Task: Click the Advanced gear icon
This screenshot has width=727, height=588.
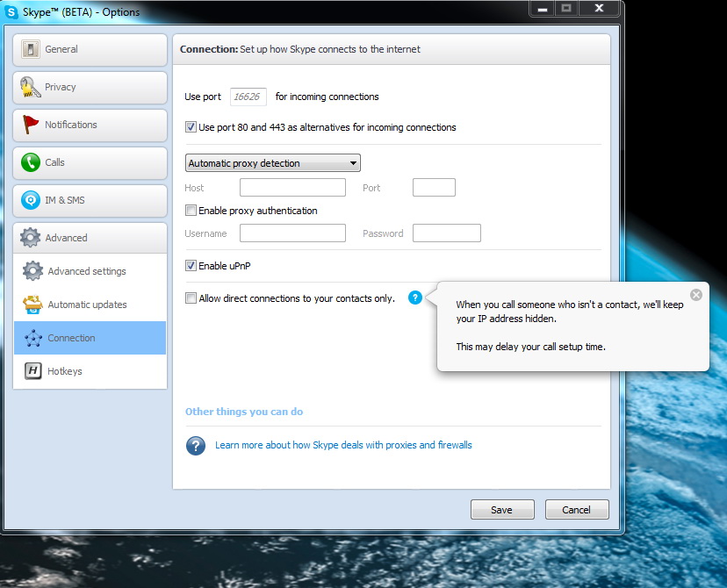Action: point(31,238)
